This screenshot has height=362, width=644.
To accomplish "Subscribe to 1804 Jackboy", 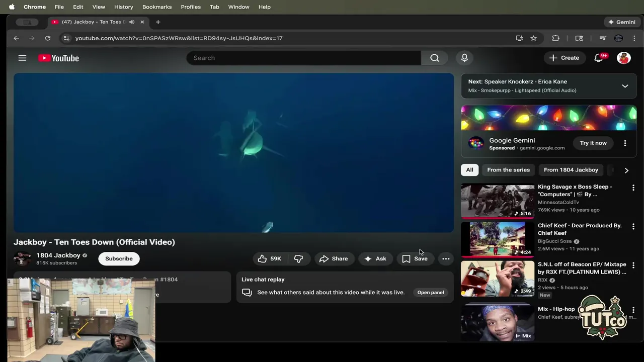I will 119,258.
